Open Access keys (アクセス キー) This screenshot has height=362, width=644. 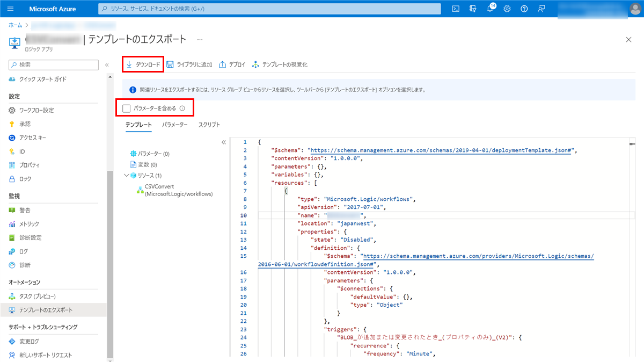click(x=33, y=137)
